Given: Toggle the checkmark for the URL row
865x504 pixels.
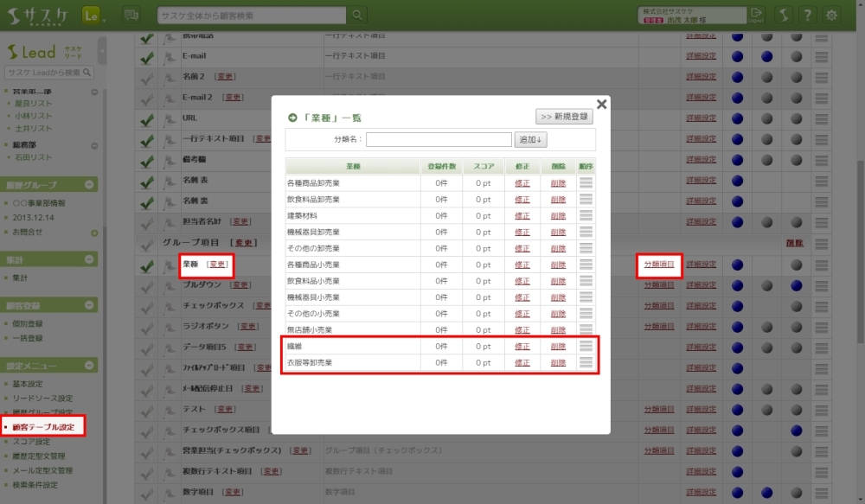Looking at the screenshot, I should click(147, 118).
